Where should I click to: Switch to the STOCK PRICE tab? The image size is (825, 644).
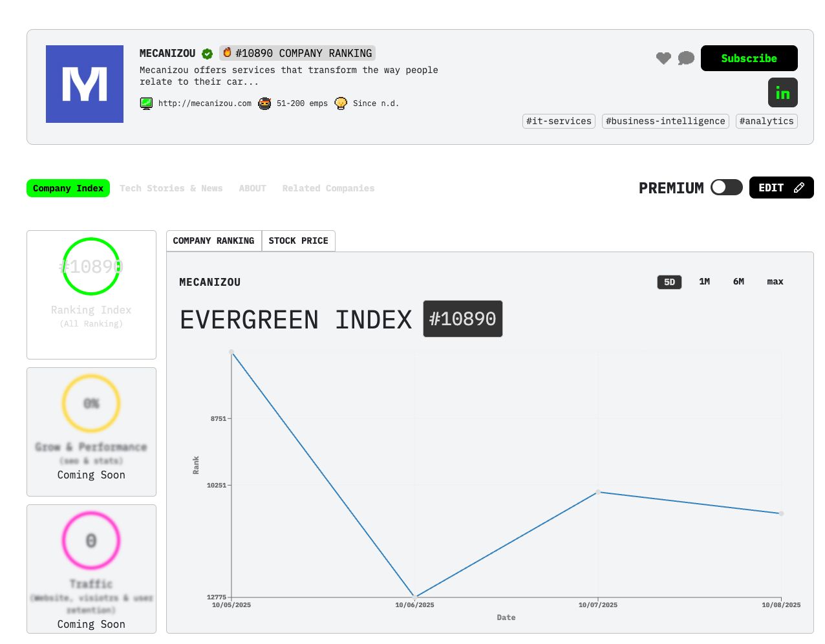pos(298,241)
